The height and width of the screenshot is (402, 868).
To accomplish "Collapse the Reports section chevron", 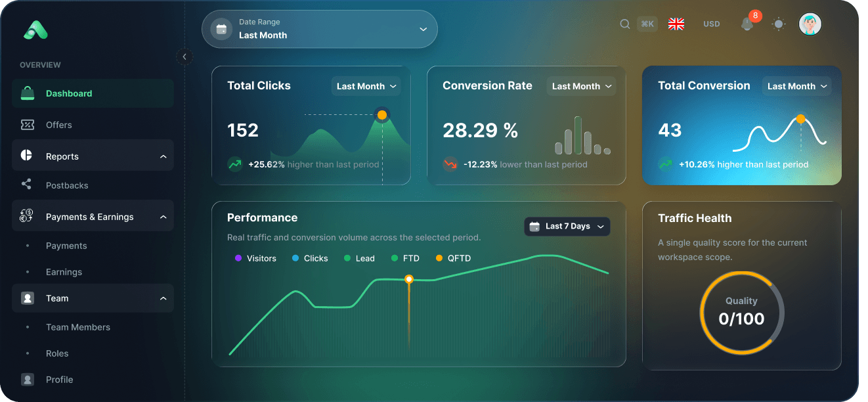I will (163, 156).
